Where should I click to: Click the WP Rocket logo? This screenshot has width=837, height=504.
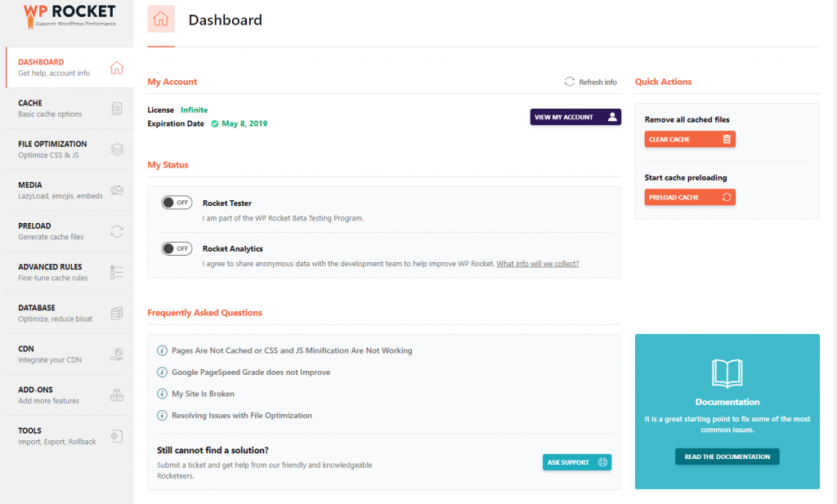pos(69,16)
